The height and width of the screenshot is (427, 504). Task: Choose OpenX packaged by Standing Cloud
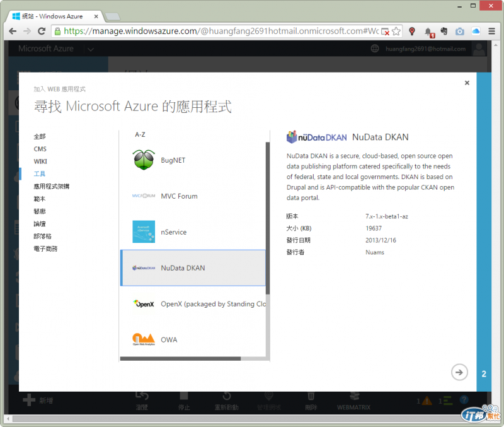tap(193, 304)
